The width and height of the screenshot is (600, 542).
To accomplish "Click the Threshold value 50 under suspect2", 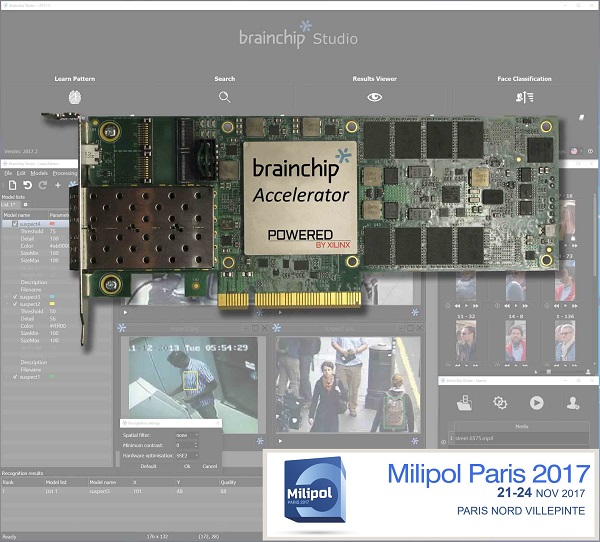I will pos(52,311).
